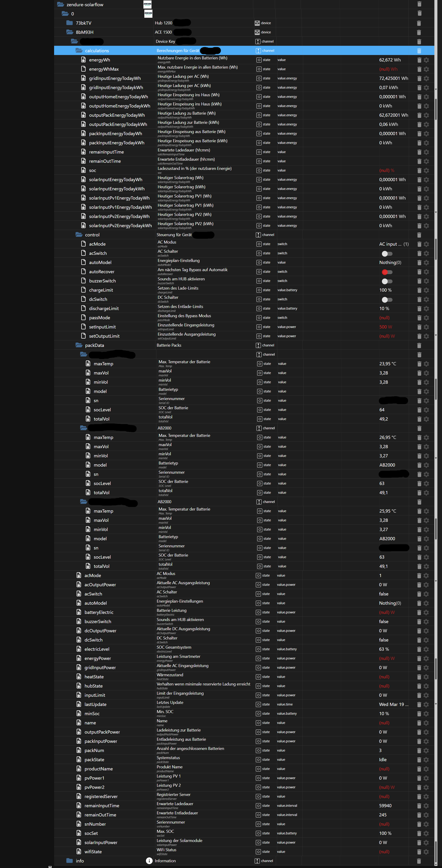Screen dimensions: 442x868
Task: Select the remainOutTime calculation item
Action: coord(105,161)
